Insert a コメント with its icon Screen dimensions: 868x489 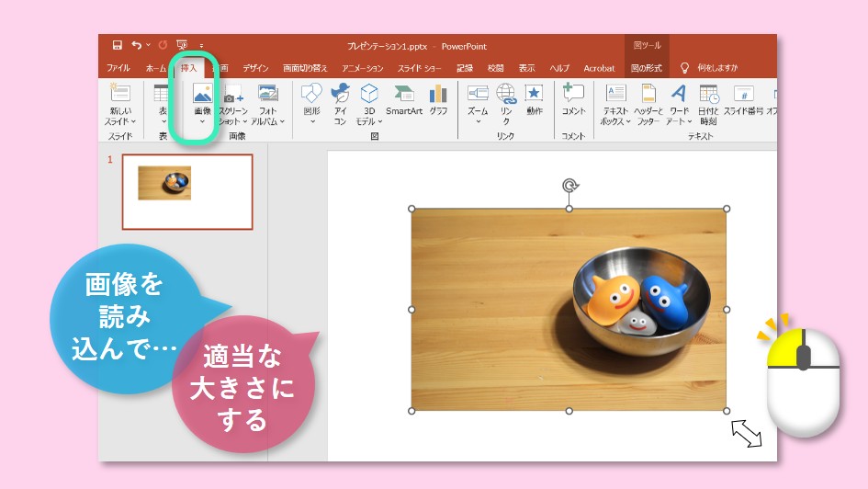tap(573, 93)
